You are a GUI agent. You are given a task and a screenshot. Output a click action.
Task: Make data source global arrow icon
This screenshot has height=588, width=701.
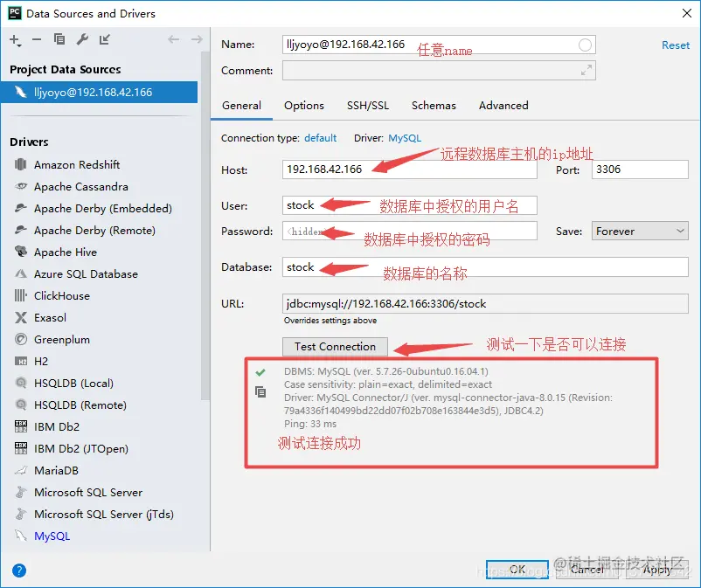[105, 39]
